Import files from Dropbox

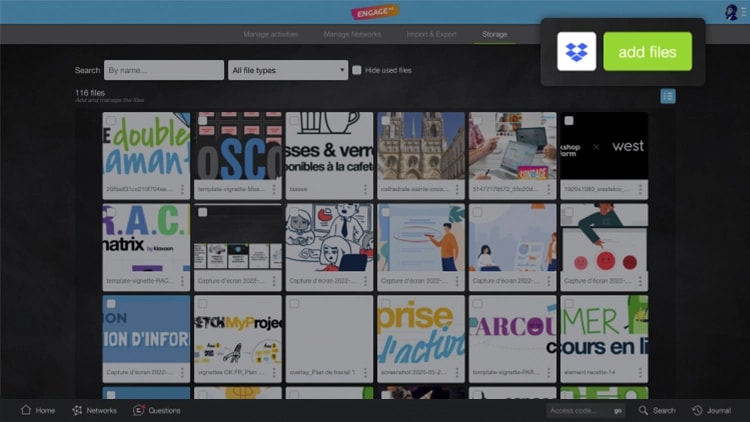pyautogui.click(x=576, y=51)
